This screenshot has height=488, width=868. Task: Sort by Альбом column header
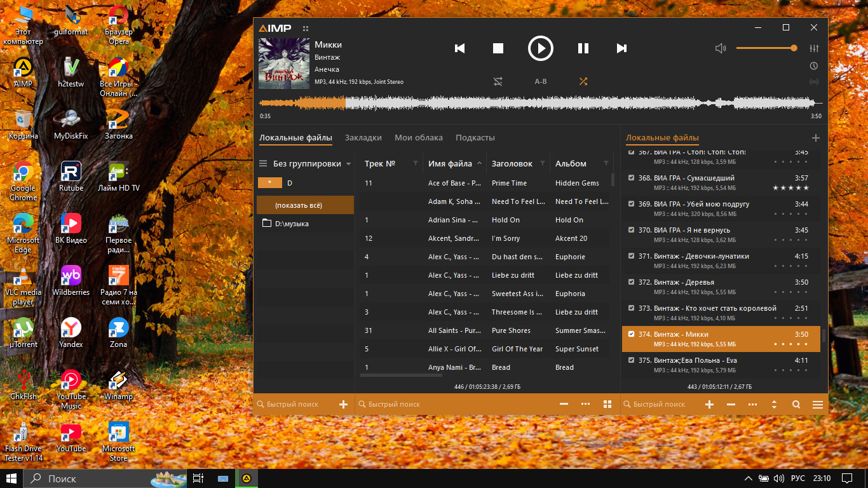coord(571,164)
